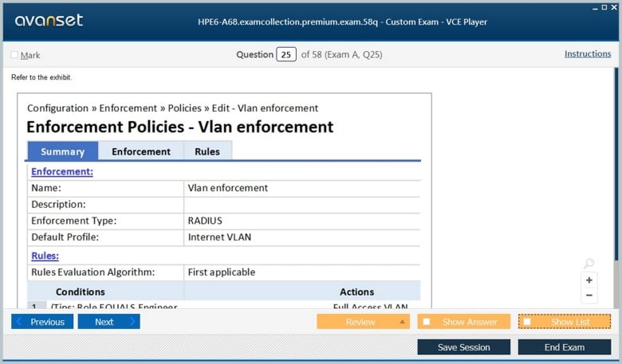The height and width of the screenshot is (364, 622).
Task: Click the zoom out minus icon
Action: tap(589, 296)
